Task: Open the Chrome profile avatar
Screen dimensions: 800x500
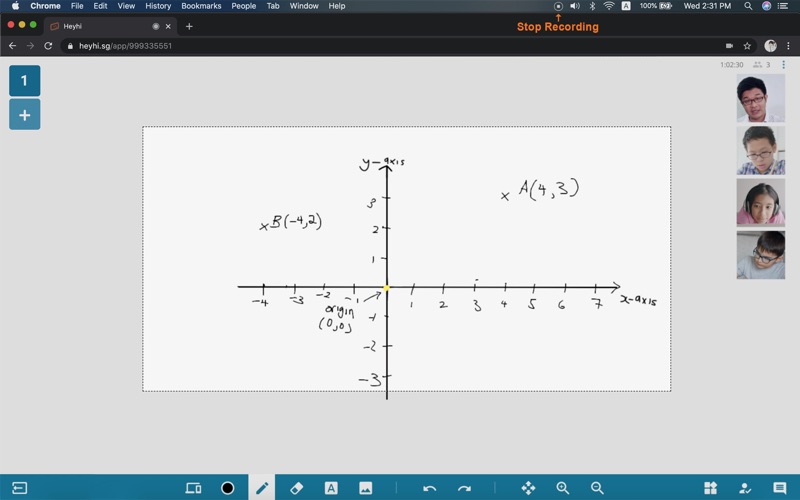Action: (770, 46)
